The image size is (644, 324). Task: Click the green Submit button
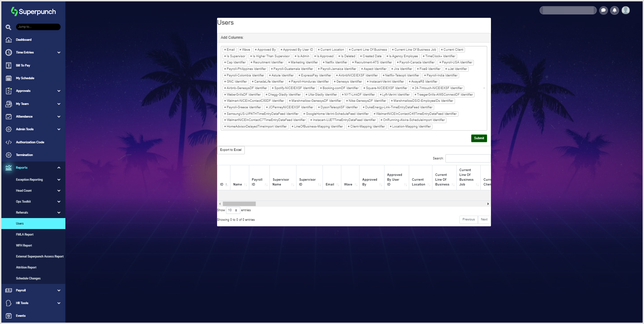pyautogui.click(x=479, y=138)
